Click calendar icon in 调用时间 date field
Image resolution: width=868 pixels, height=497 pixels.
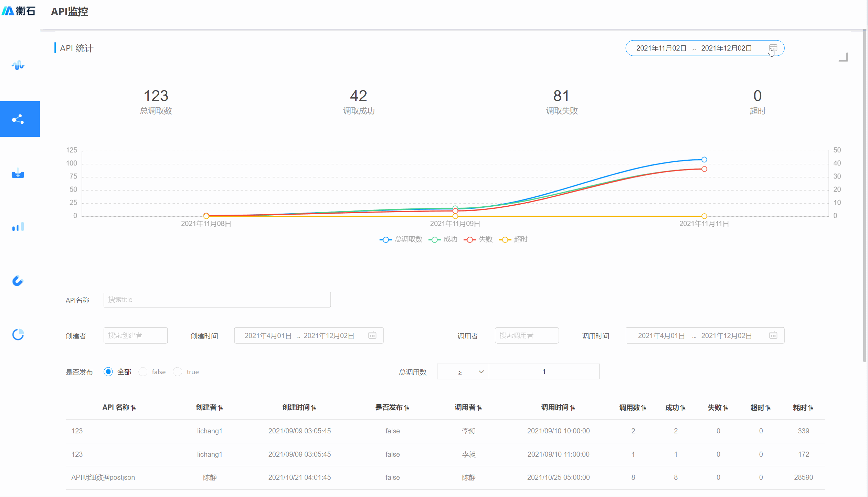click(x=773, y=335)
